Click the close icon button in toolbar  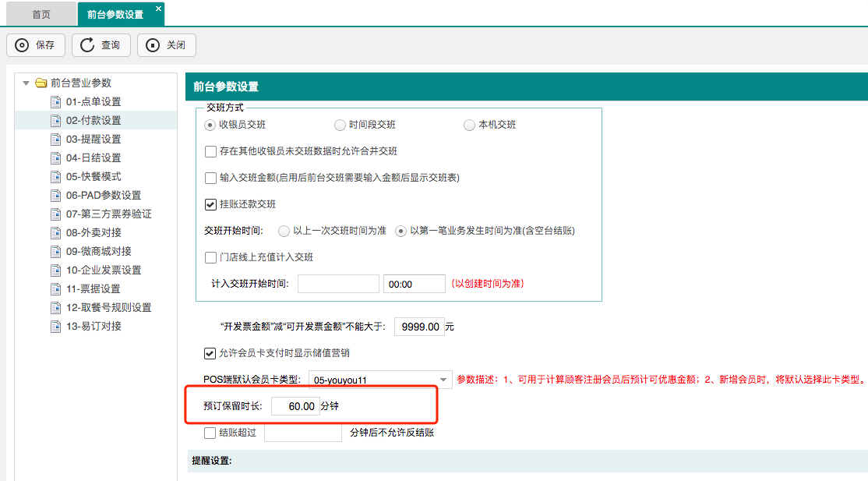[153, 45]
